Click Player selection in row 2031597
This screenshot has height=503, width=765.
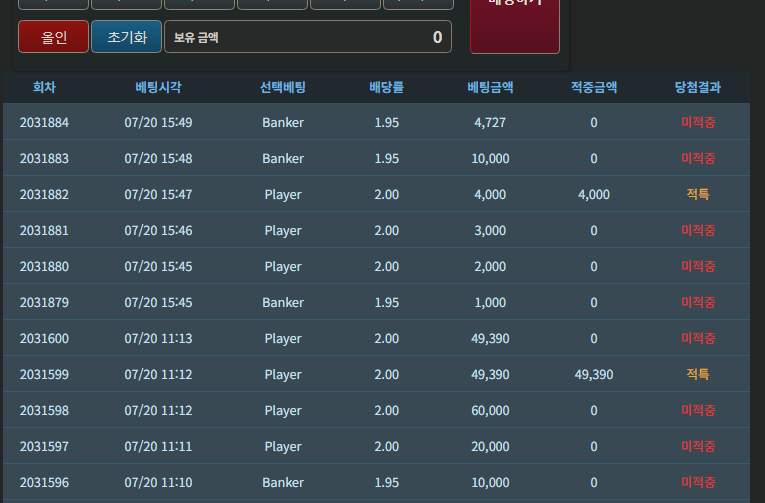(282, 447)
